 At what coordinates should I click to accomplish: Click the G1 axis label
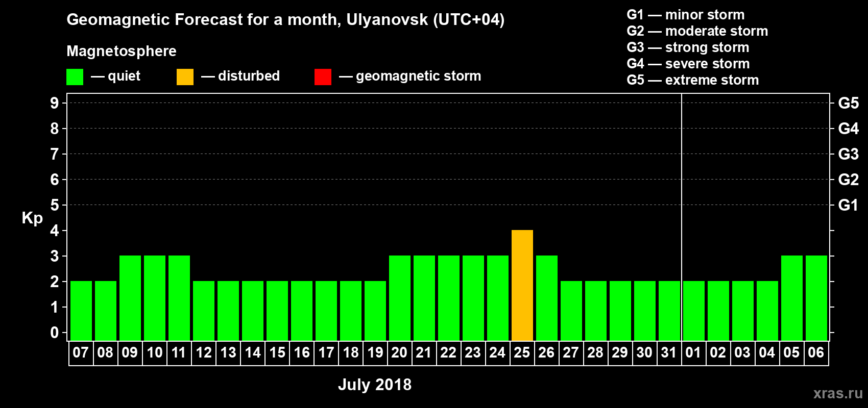click(849, 205)
